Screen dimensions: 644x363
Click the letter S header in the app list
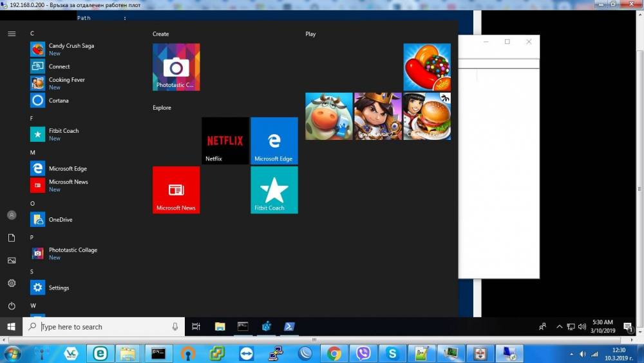point(32,271)
